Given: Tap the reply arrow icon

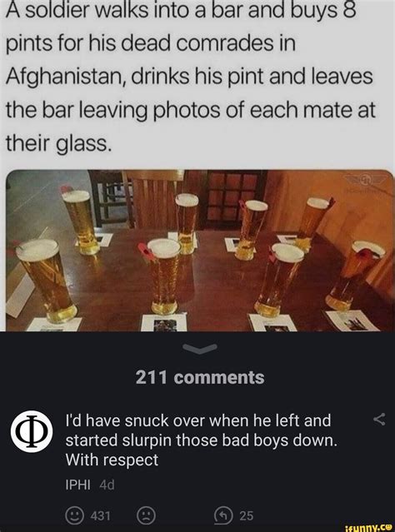Looking at the screenshot, I should [223, 515].
